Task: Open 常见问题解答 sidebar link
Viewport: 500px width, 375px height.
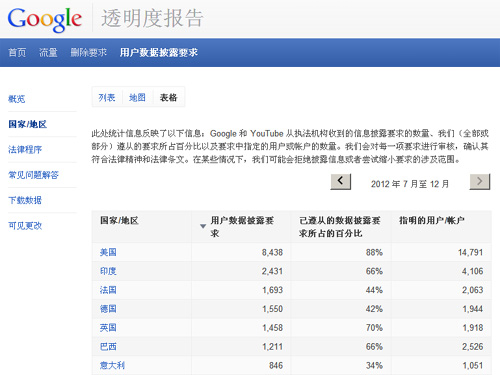Action: tap(33, 175)
